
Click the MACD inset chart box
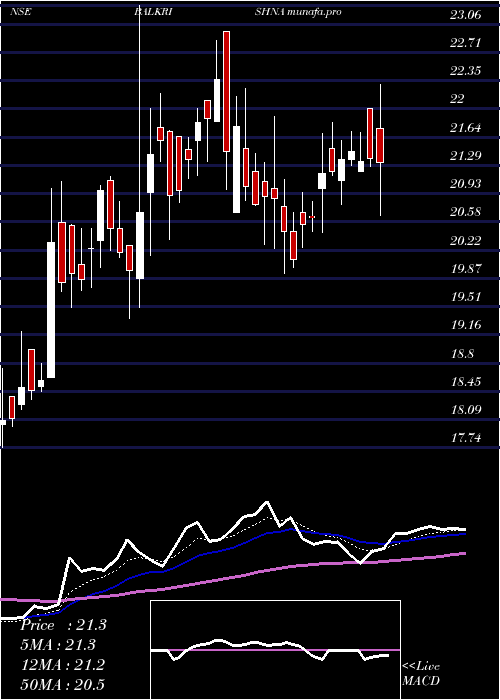click(275, 650)
